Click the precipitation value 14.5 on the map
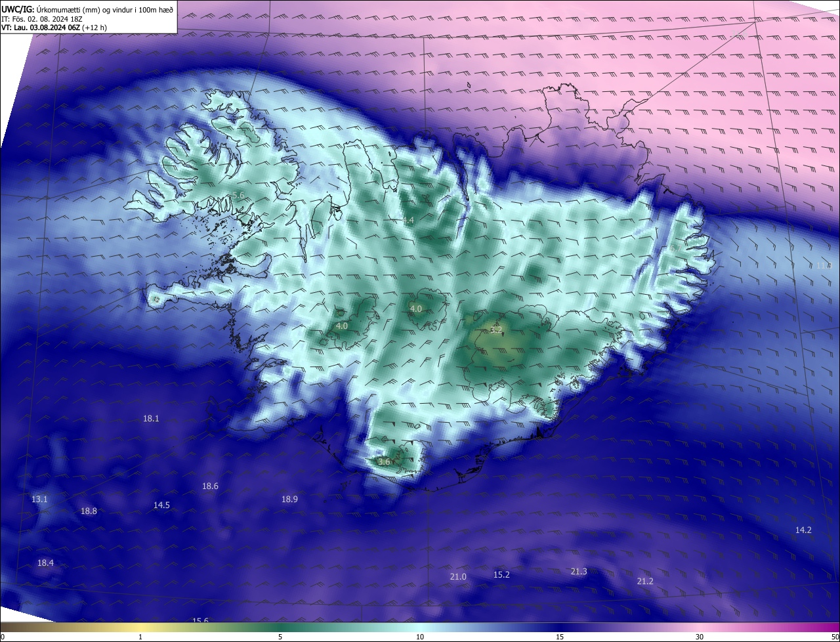The width and height of the screenshot is (840, 642). point(161,505)
